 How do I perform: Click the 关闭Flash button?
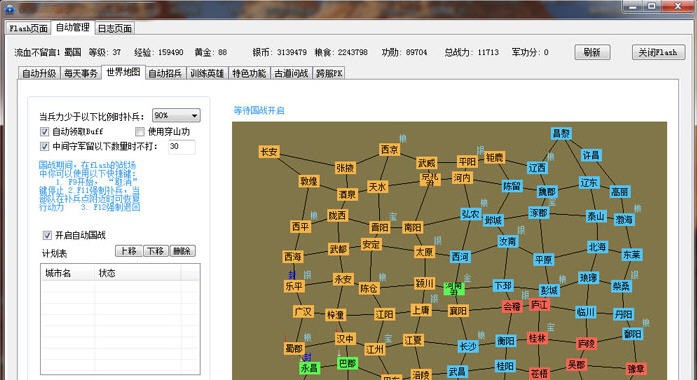click(x=657, y=52)
